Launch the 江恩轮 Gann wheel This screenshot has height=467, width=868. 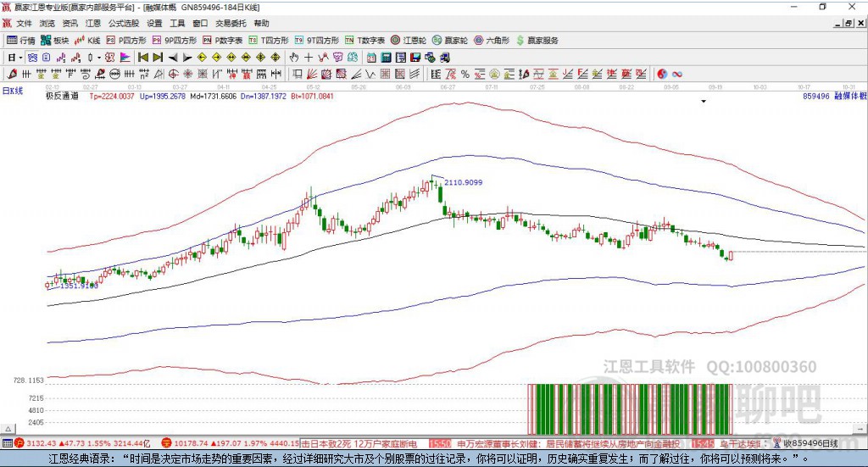[409, 41]
